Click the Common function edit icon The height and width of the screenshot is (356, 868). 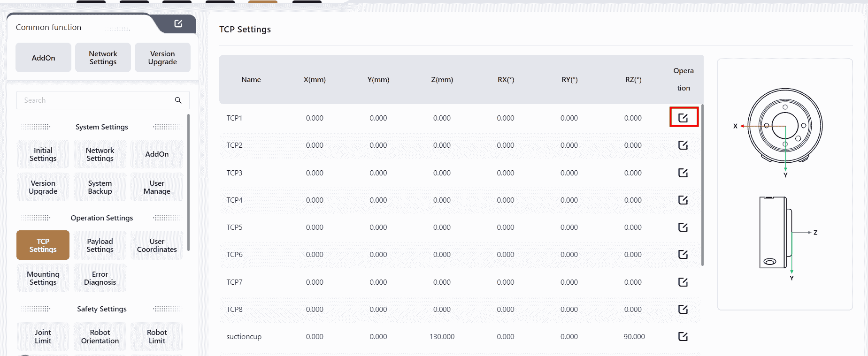178,23
